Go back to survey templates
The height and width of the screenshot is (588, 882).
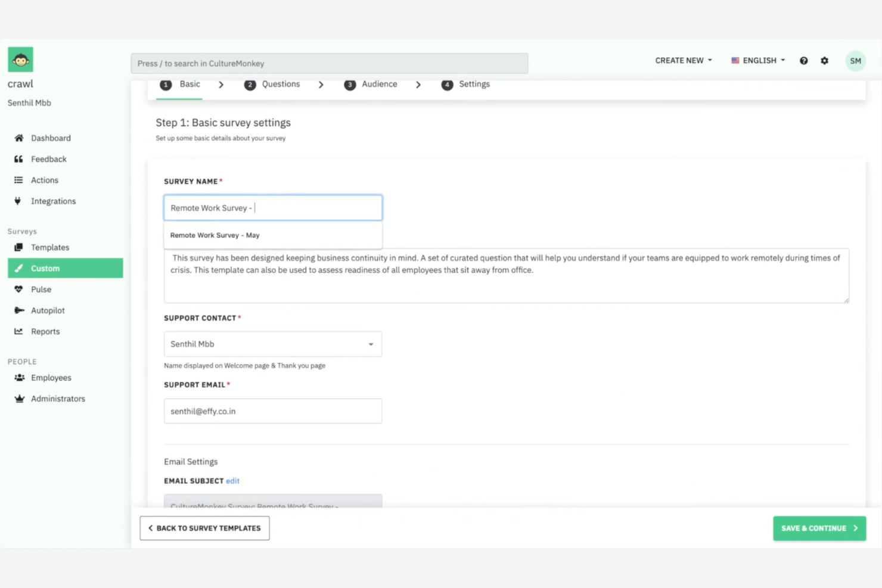coord(204,528)
